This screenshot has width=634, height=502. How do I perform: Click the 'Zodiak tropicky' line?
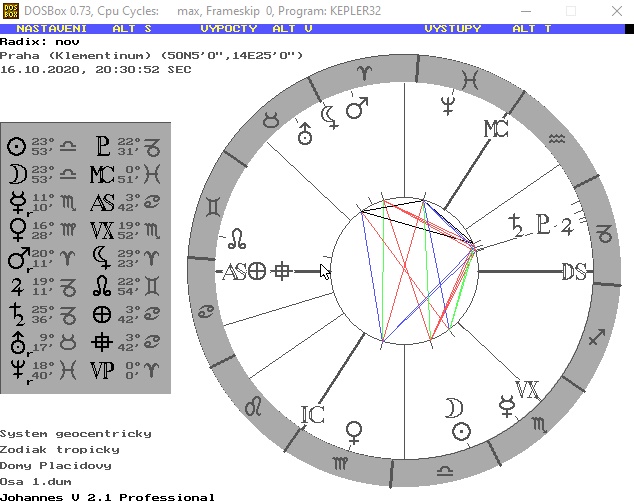click(60, 449)
